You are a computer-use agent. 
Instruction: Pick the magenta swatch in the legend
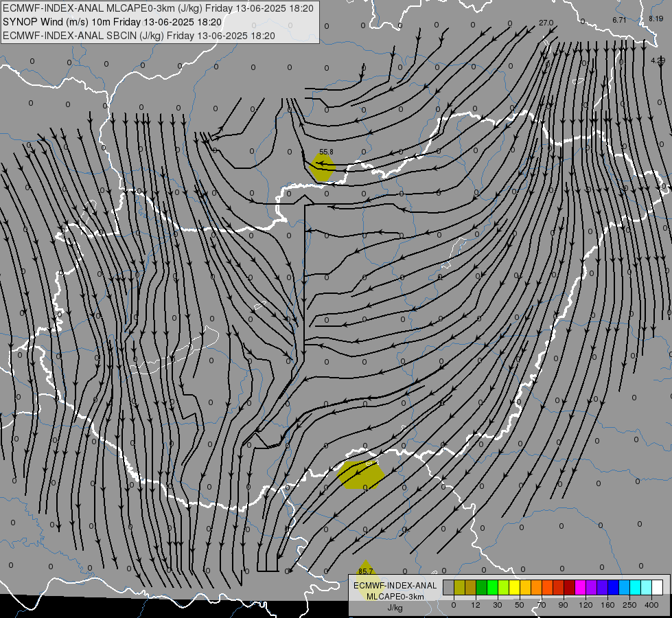pos(581,587)
